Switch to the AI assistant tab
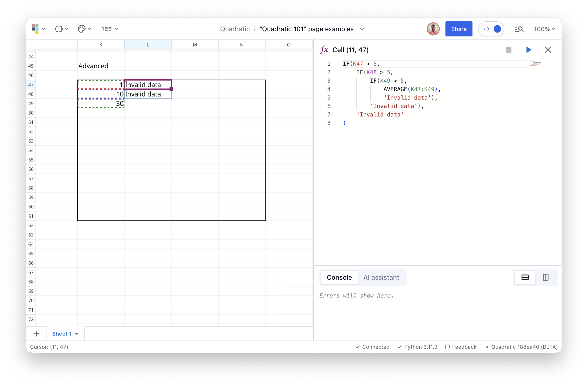The height and width of the screenshot is (387, 588). tap(381, 277)
